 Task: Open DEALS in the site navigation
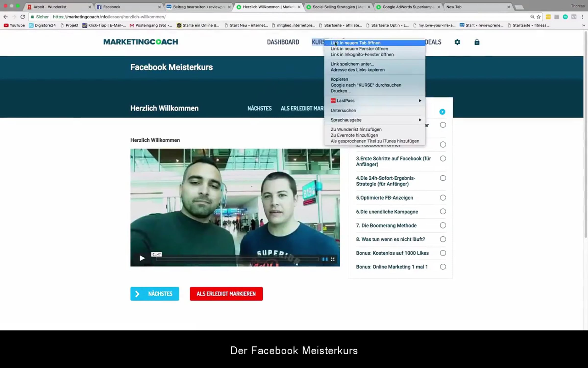pos(433,42)
